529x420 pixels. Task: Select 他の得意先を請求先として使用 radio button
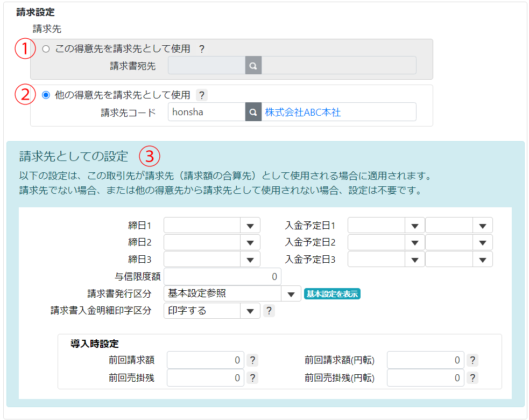click(x=46, y=95)
